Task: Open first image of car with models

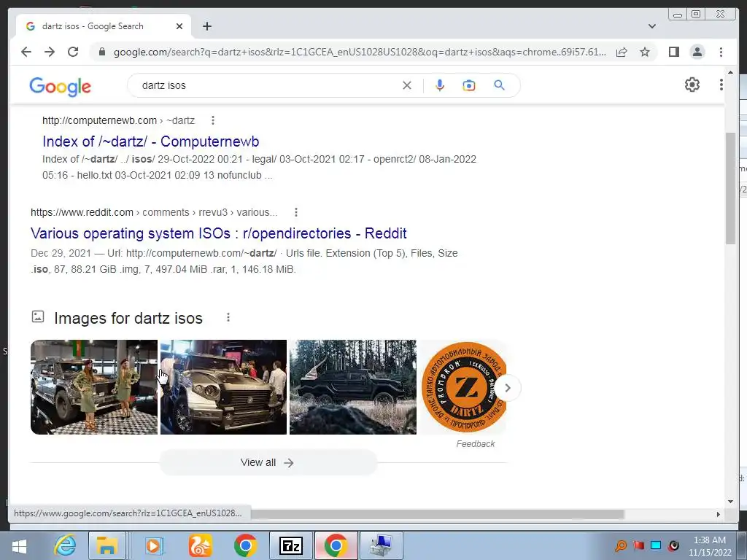Action: point(94,386)
